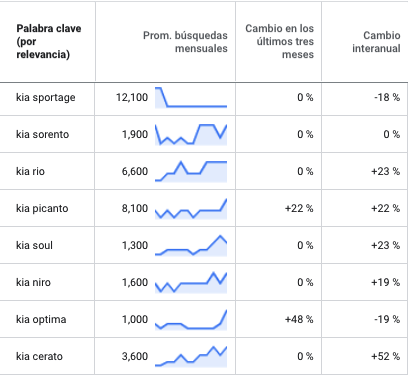Click the kia picanto trend sparkline
This screenshot has height=377, width=408.
191,209
